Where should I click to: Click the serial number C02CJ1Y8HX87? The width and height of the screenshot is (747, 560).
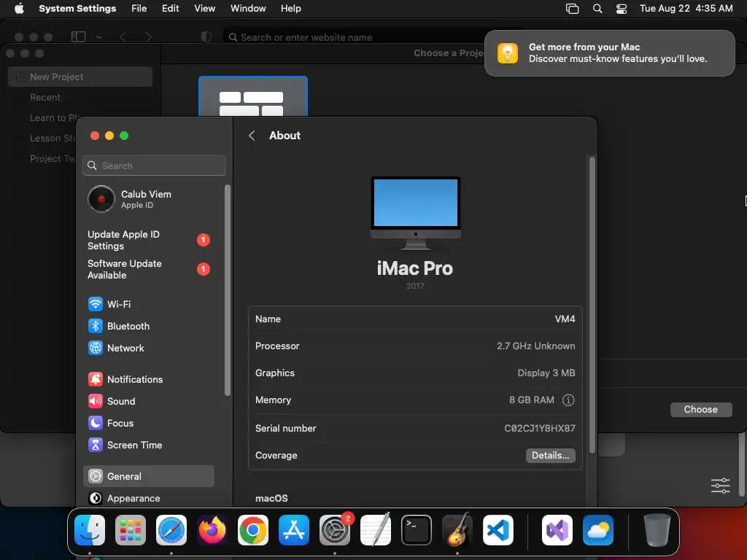click(x=540, y=428)
